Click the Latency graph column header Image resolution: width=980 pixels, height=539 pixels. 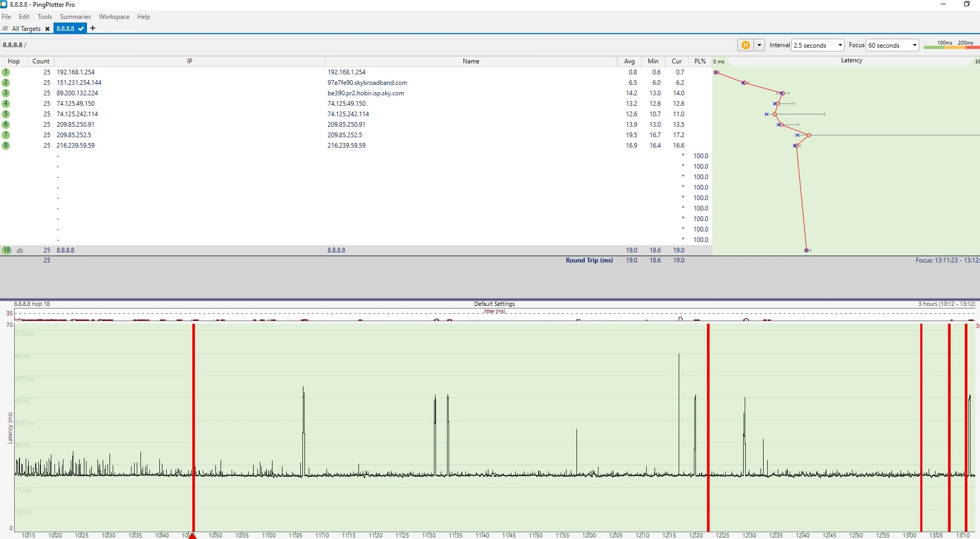pos(852,61)
